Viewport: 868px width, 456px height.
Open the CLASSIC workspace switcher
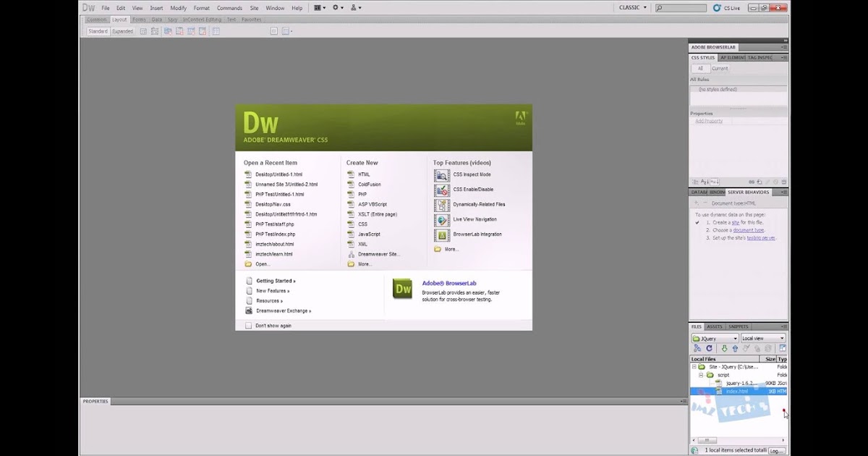[x=633, y=7]
